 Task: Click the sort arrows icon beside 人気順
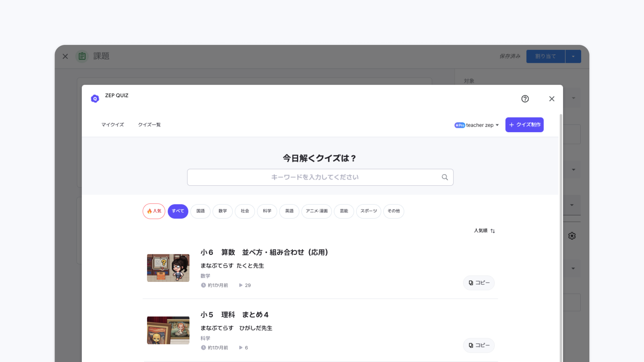[493, 231]
